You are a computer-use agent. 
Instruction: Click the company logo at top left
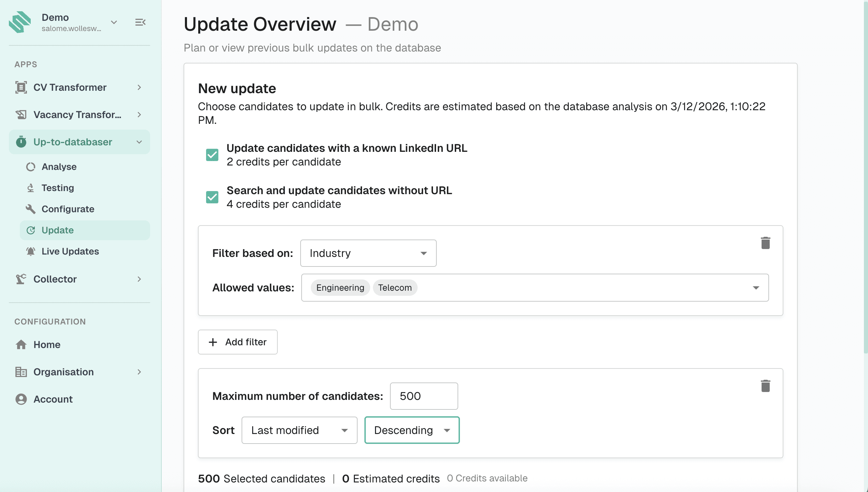(20, 23)
